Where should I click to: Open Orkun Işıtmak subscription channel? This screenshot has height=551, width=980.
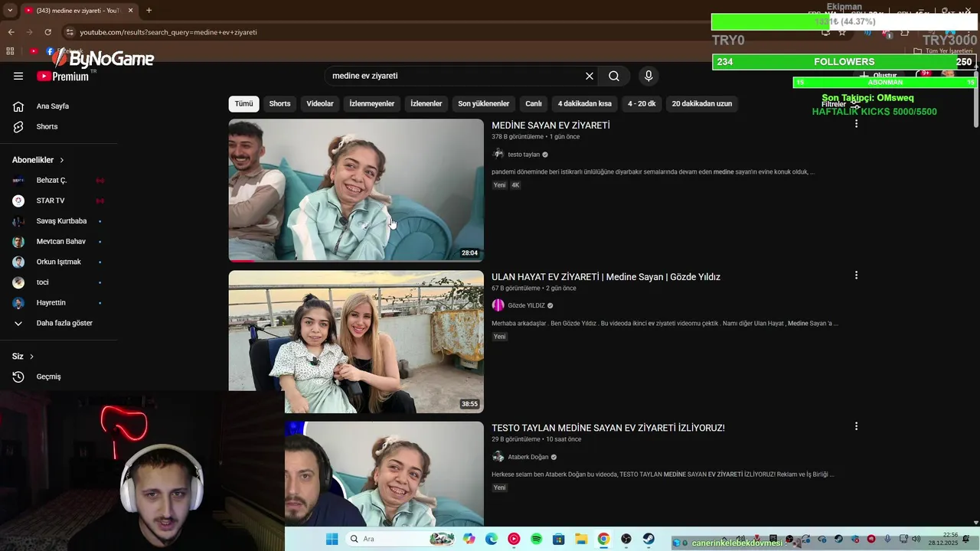58,262
